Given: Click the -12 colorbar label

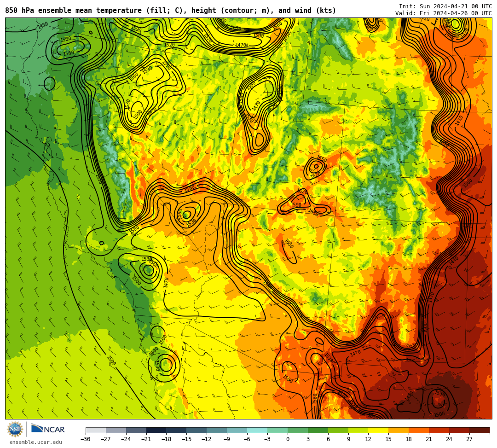Looking at the screenshot, I should click(207, 439).
